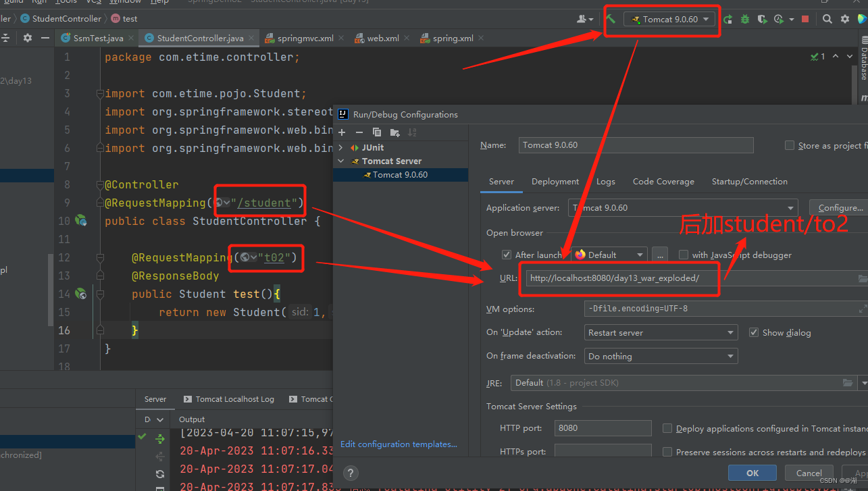
Task: Click the profiler run clock icon
Action: coord(779,20)
